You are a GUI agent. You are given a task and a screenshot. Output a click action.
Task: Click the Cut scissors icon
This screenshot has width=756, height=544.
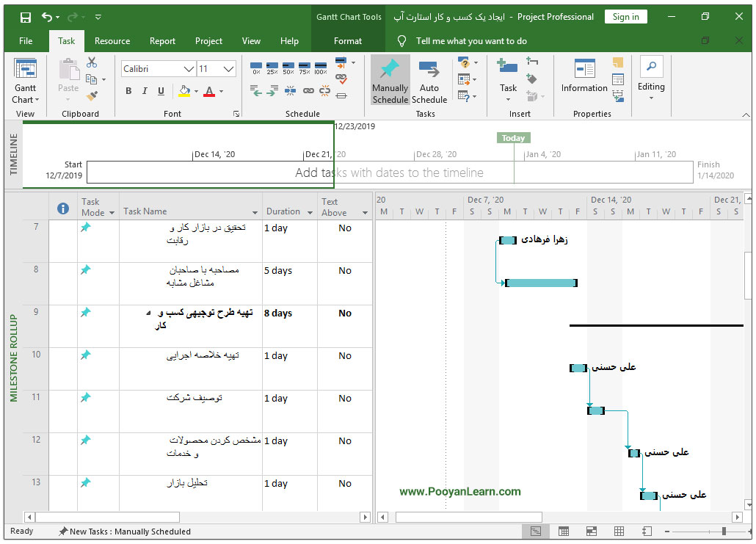coord(92,63)
